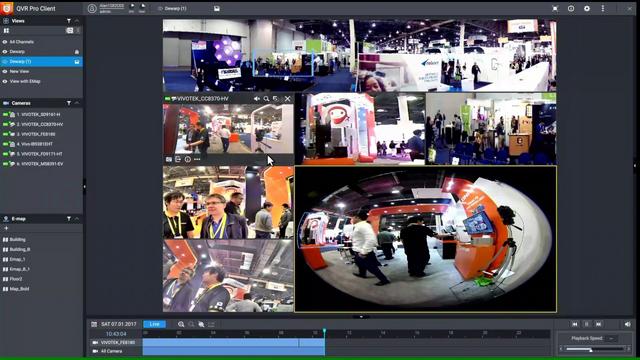Screen dimensions: 640x360
Task: Open the user account icon in top bar
Action: [x=92, y=8]
